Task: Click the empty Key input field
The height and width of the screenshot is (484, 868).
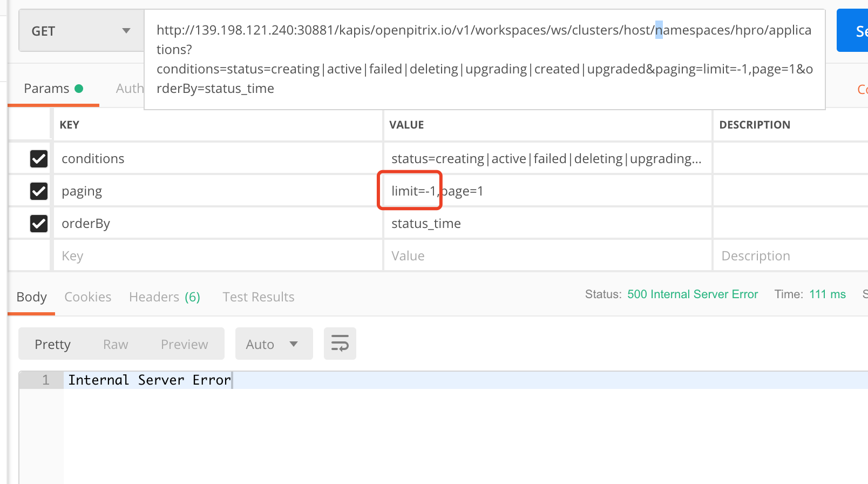Action: pyautogui.click(x=218, y=256)
